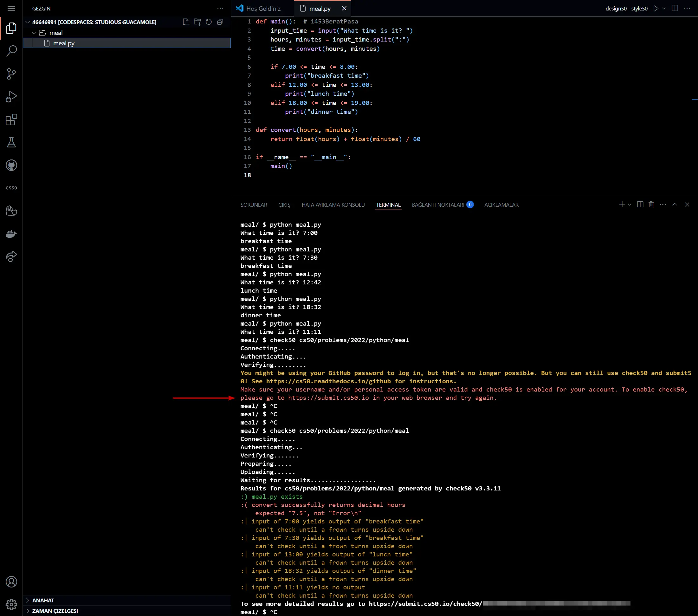Expand the ANAHAT outline section
698x616 pixels.
point(127,600)
